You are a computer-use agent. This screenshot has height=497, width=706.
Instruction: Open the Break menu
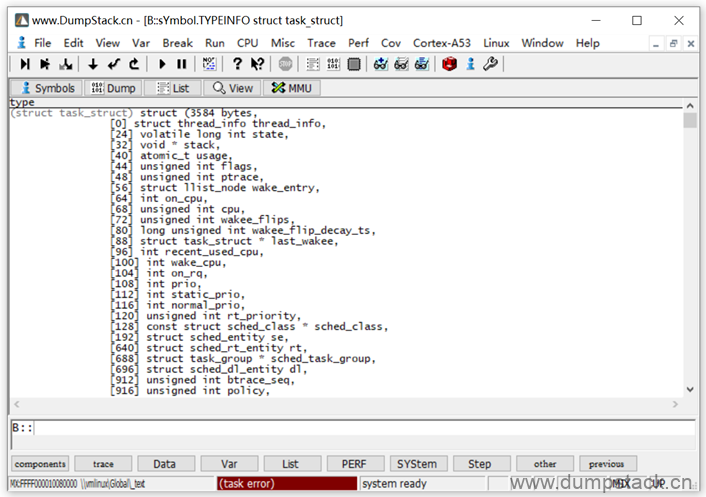177,43
